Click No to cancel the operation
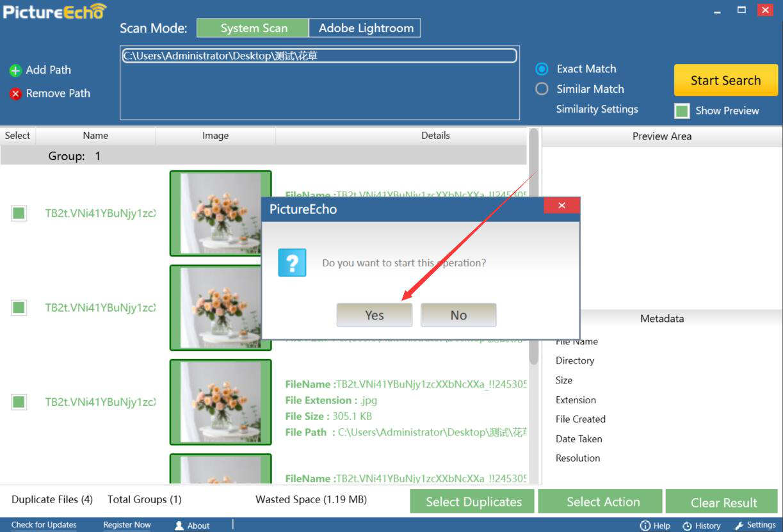The width and height of the screenshot is (783, 532). point(458,315)
